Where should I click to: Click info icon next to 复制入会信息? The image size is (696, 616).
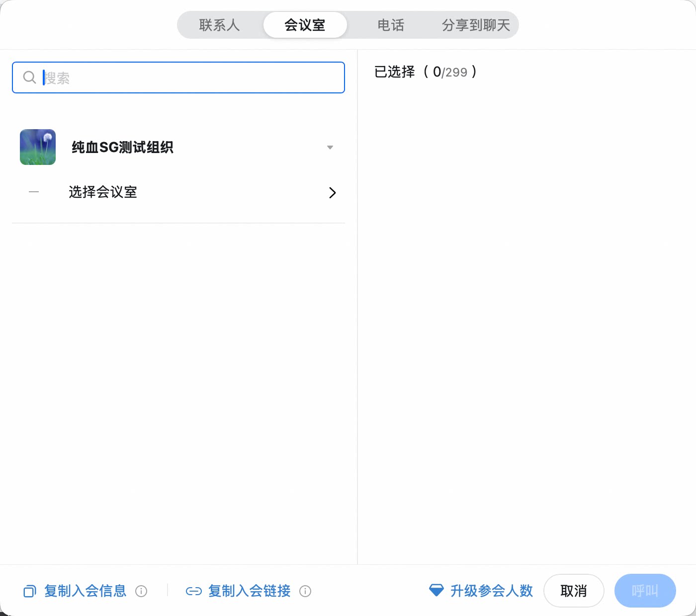tap(141, 591)
